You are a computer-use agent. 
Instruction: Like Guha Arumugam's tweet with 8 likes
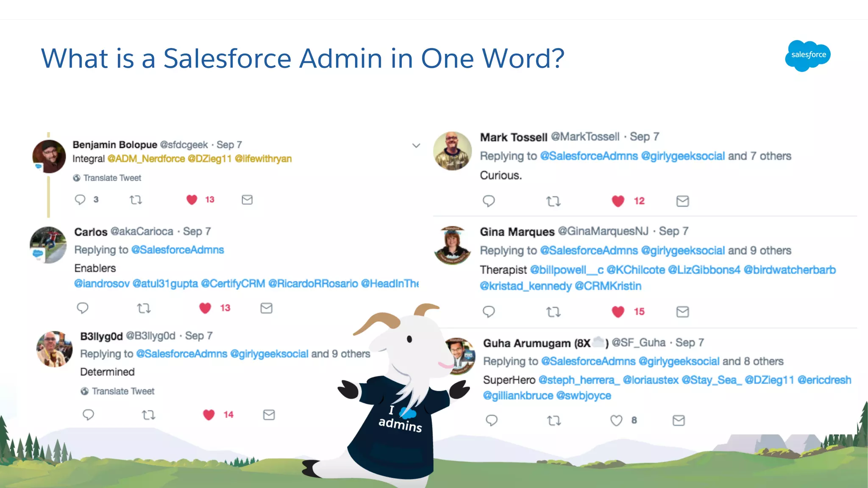(616, 420)
